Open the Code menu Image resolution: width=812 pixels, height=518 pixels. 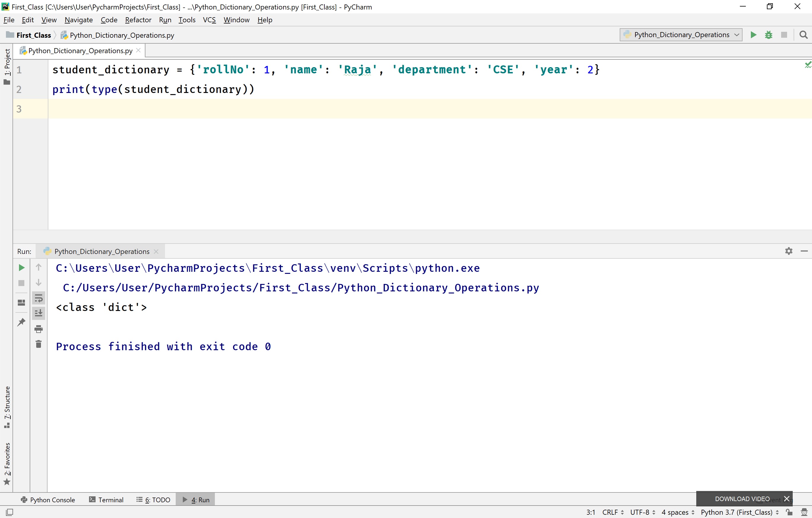tap(109, 20)
